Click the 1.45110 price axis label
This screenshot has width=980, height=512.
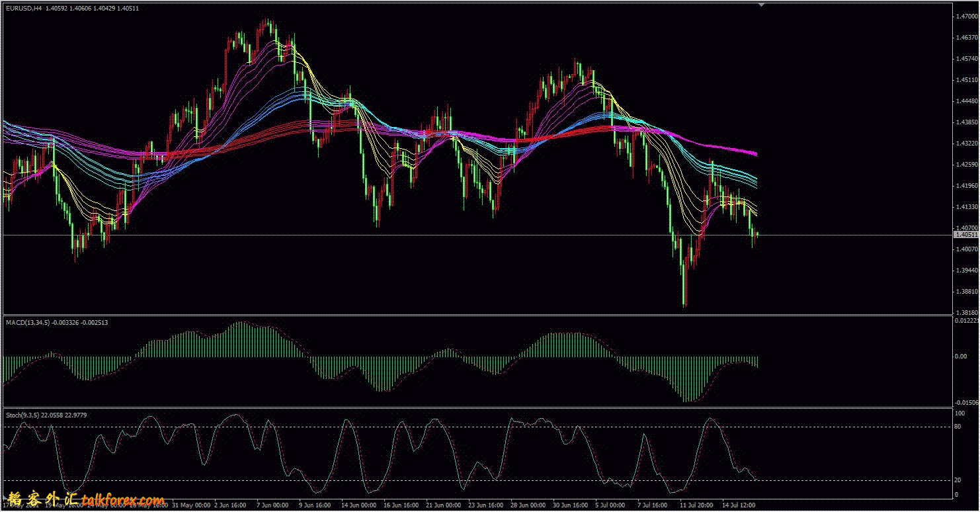click(x=967, y=80)
